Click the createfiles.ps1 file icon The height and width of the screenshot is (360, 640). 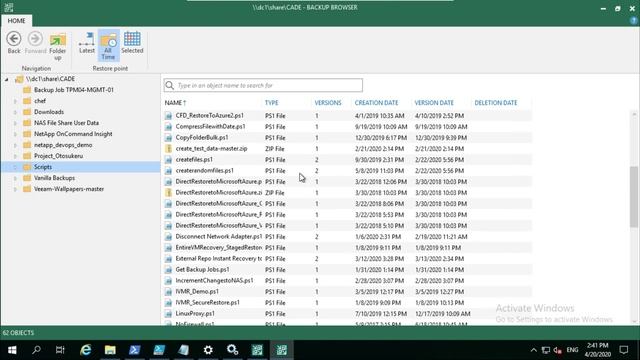click(x=168, y=160)
